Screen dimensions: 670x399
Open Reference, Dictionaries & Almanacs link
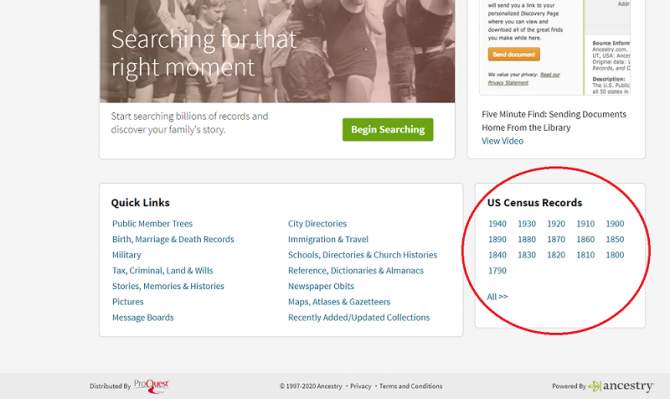click(x=356, y=270)
